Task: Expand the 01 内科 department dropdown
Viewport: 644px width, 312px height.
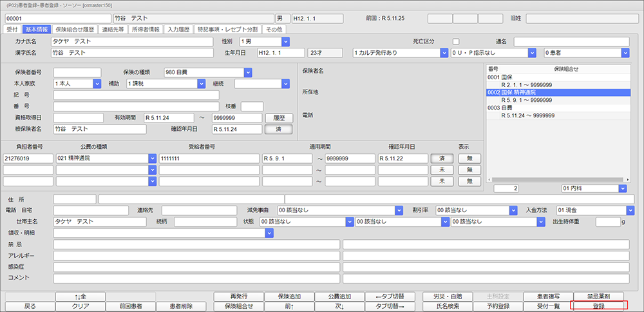Action: point(622,188)
